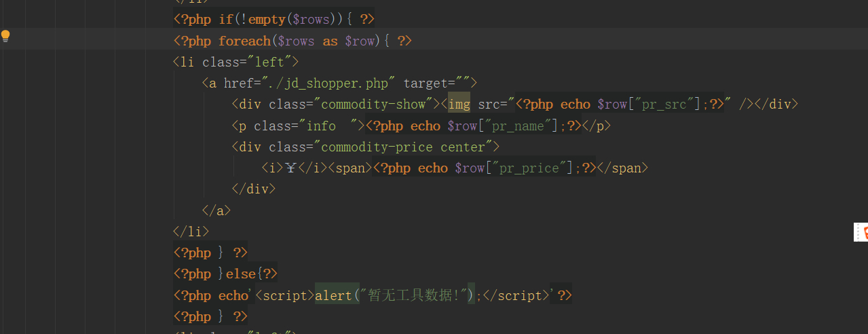Click the highlighted "img" tag name
This screenshot has width=868, height=334.
(459, 105)
